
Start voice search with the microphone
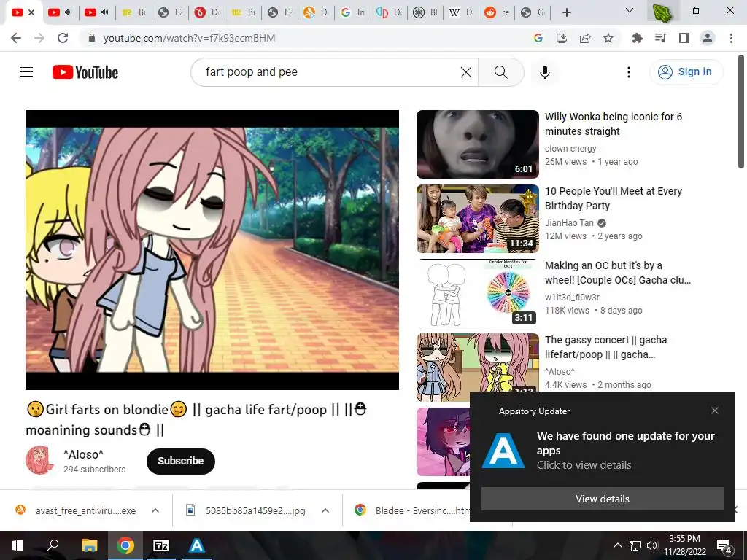point(544,72)
